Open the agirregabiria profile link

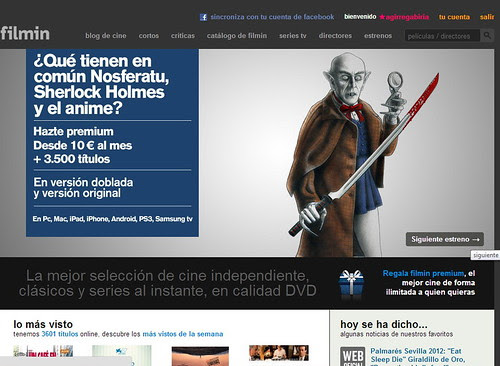click(407, 17)
